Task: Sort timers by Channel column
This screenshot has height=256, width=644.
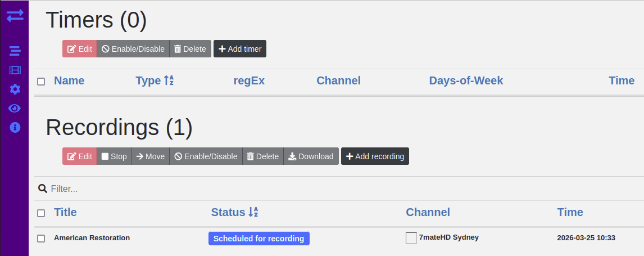Action: 338,80
